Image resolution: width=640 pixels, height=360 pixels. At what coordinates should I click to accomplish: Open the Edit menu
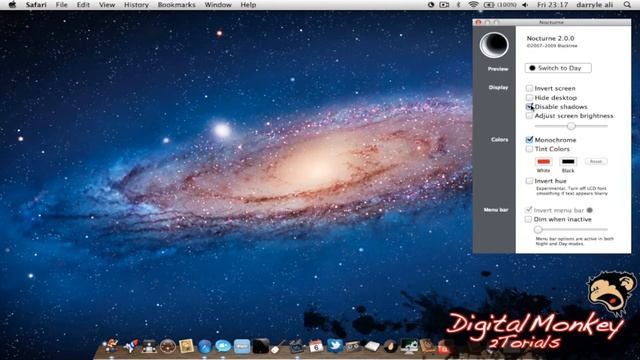(x=83, y=5)
